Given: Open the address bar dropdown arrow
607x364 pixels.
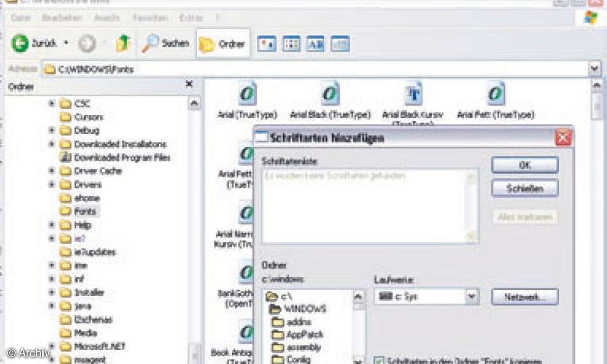Looking at the screenshot, I should 594,68.
